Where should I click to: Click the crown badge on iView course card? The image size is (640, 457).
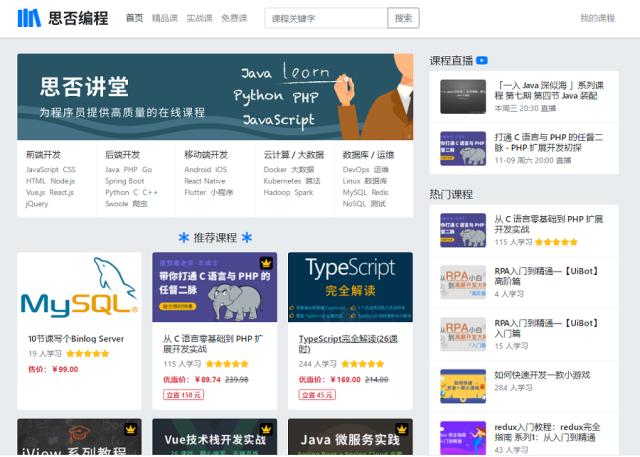point(131,430)
